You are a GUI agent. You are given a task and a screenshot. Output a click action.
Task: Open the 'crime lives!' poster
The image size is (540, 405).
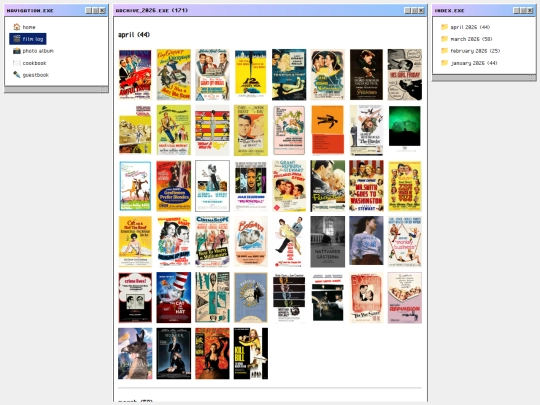[135, 298]
